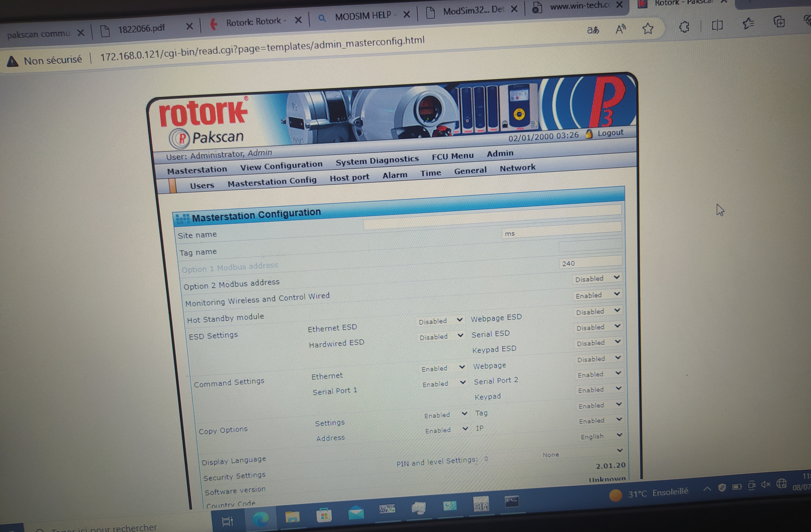Click the translate page icon in address bar
The width and height of the screenshot is (811, 532).
[x=593, y=30]
